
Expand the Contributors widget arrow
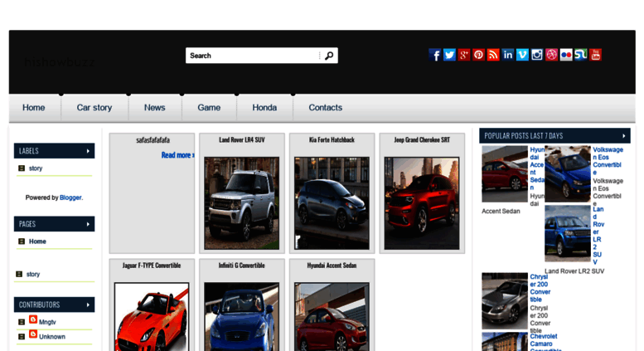point(88,305)
